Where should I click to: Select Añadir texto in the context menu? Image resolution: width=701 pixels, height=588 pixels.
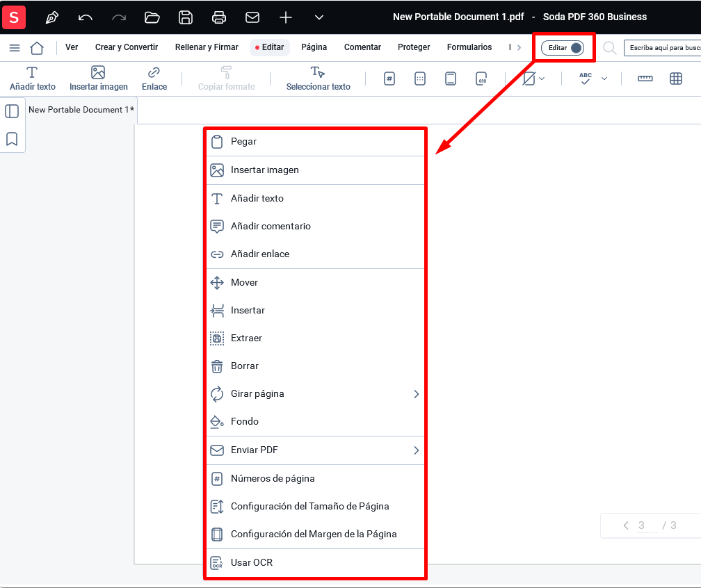click(x=315, y=198)
